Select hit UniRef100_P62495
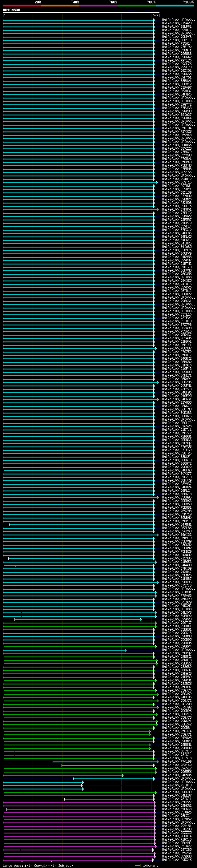This screenshot has width=197, height=868. [177, 338]
